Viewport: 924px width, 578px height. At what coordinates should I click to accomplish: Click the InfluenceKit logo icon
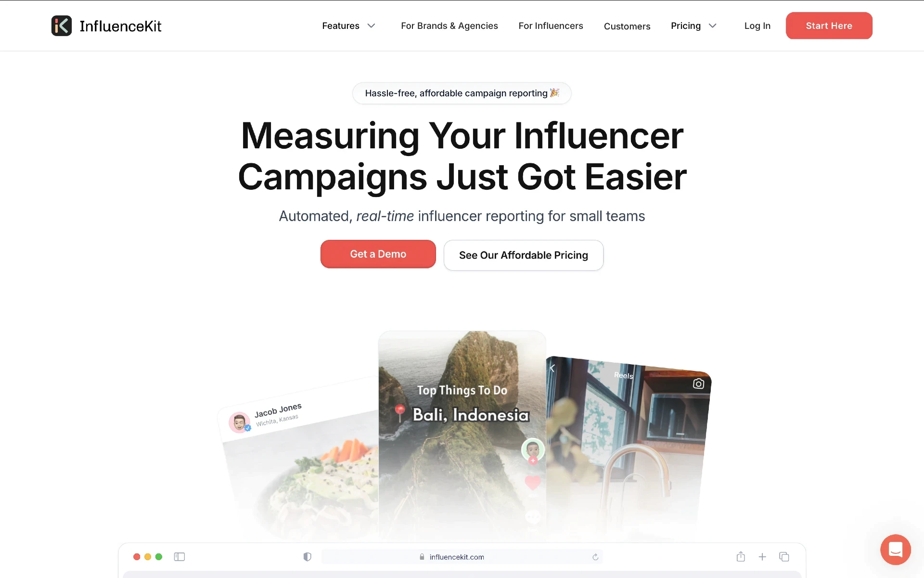click(61, 26)
